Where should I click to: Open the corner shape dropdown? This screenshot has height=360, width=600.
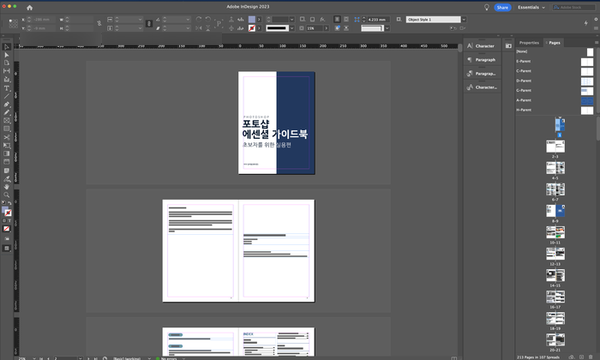pos(387,28)
